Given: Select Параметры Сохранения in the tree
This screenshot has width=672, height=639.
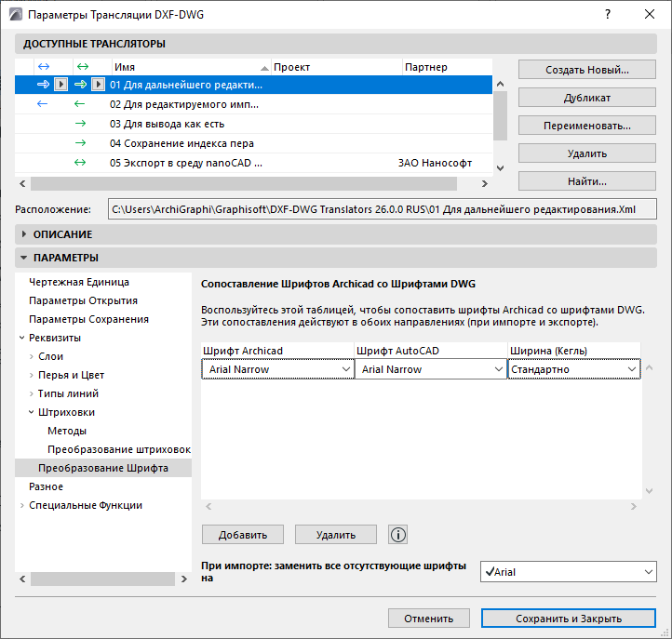Looking at the screenshot, I should [88, 319].
